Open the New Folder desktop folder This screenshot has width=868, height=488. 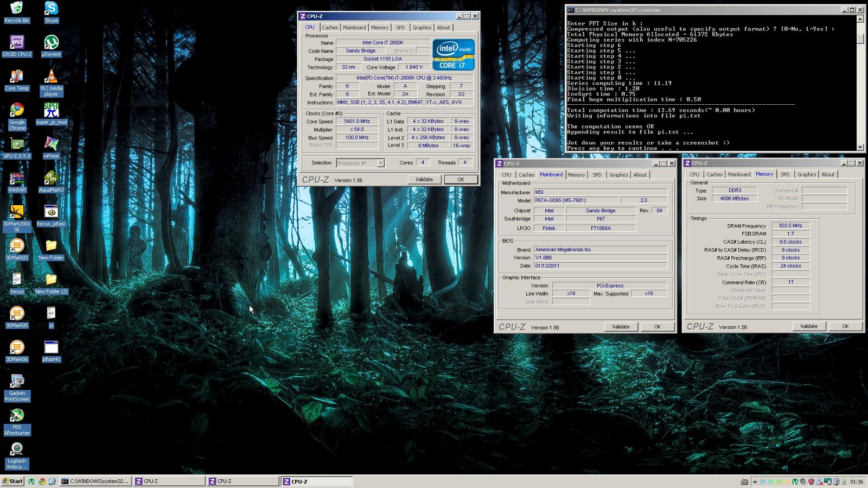[51, 249]
